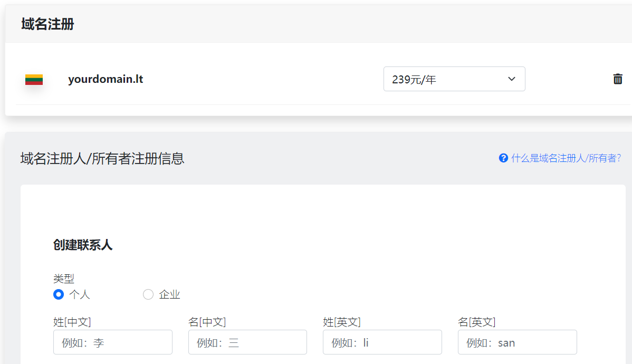The height and width of the screenshot is (364, 632).
Task: Open the 什么是域名注册人/所有者? link
Action: (x=566, y=158)
